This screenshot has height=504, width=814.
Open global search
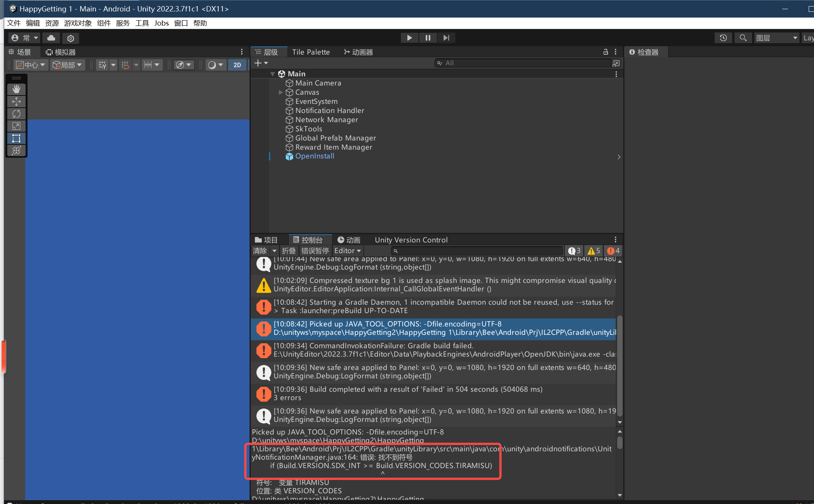[x=743, y=38]
